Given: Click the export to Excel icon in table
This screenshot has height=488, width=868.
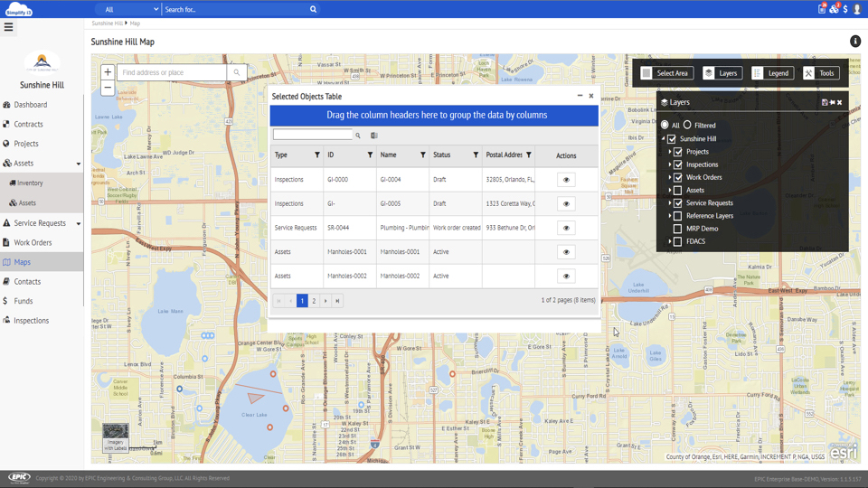Looking at the screenshot, I should click(373, 136).
